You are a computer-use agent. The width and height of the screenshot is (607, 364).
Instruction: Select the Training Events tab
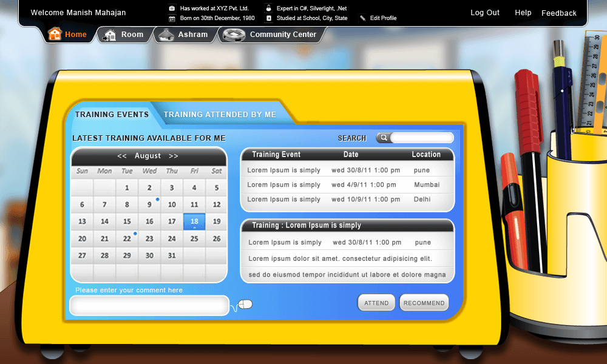click(112, 115)
